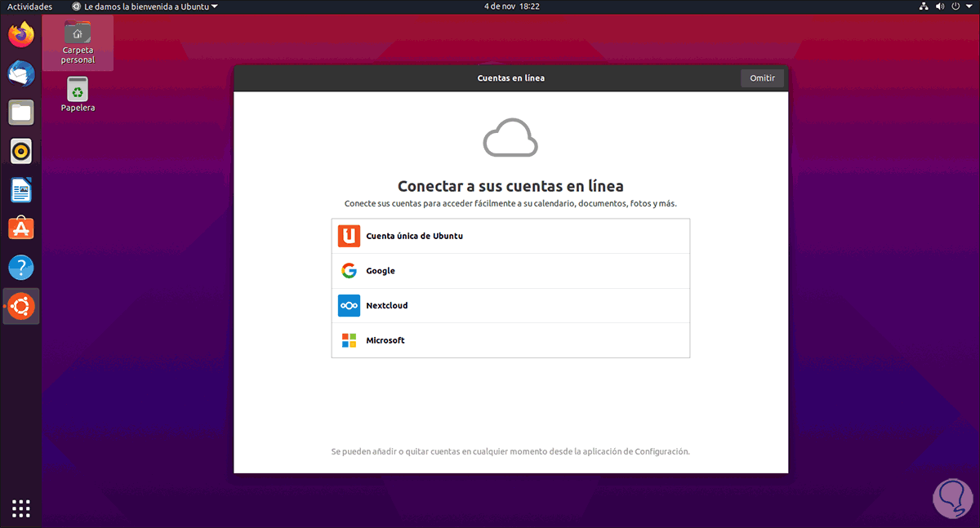The height and width of the screenshot is (528, 980).
Task: Open Actividades overview
Action: [x=29, y=7]
